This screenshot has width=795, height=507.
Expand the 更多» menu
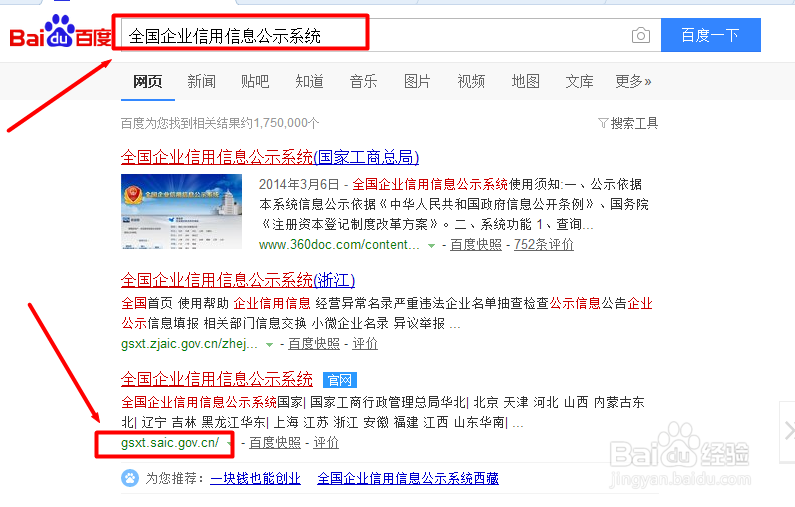pyautogui.click(x=633, y=81)
